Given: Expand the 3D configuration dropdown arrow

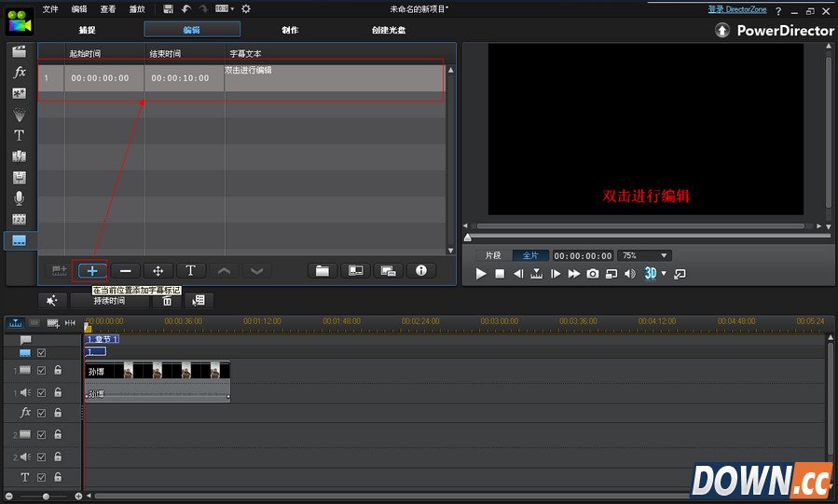Looking at the screenshot, I should click(x=664, y=273).
